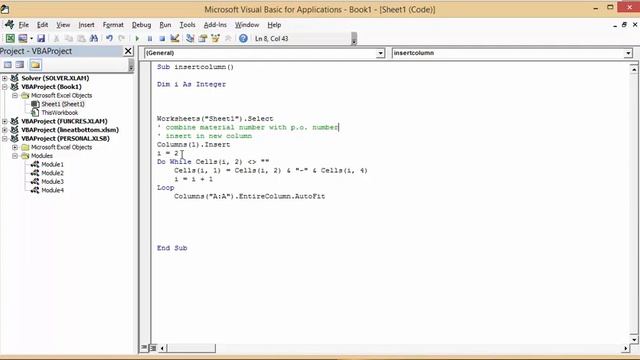Open the Format menu
Image resolution: width=640 pixels, height=360 pixels.
[113, 25]
